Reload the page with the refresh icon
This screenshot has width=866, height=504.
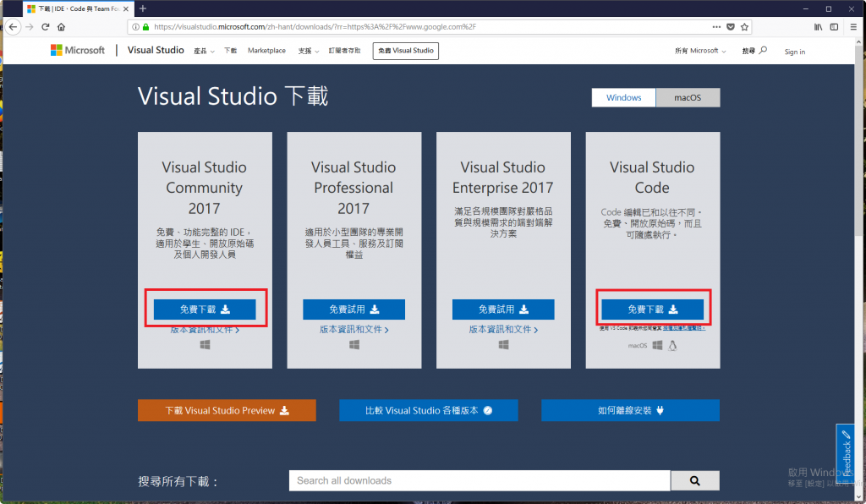46,26
